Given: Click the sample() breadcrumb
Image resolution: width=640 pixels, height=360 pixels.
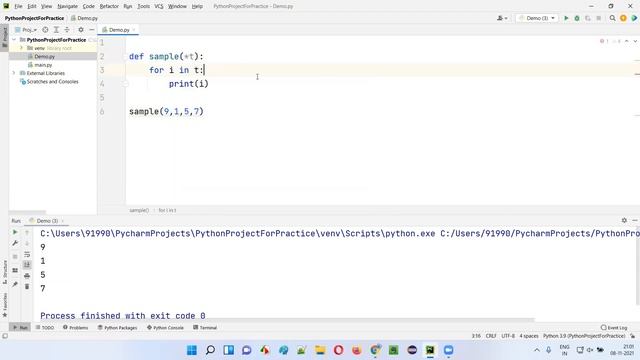Looking at the screenshot, I should coord(139,210).
